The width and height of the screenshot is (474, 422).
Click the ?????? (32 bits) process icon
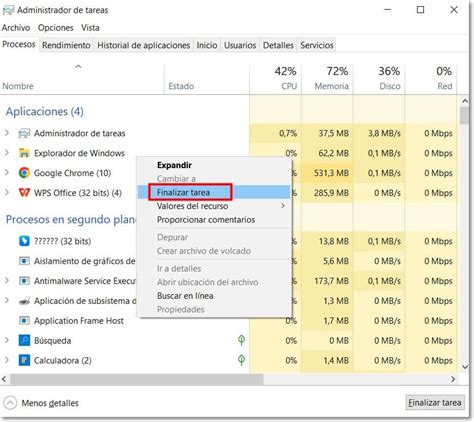tap(24, 241)
